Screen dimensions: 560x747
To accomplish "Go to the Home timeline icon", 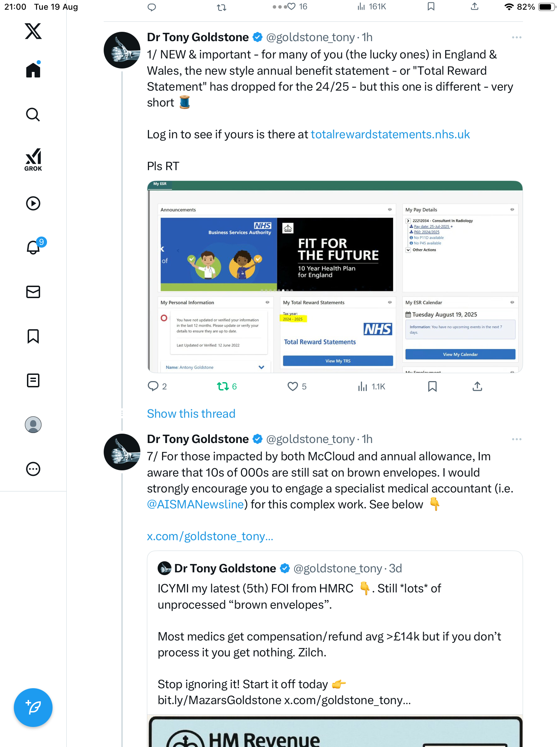I will pos(33,70).
